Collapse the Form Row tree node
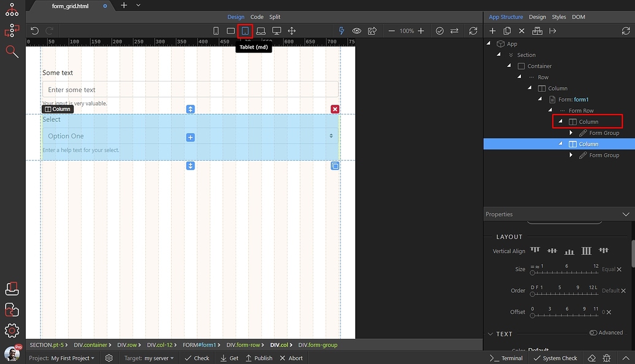Viewport: 635px width, 364px height. (x=550, y=110)
